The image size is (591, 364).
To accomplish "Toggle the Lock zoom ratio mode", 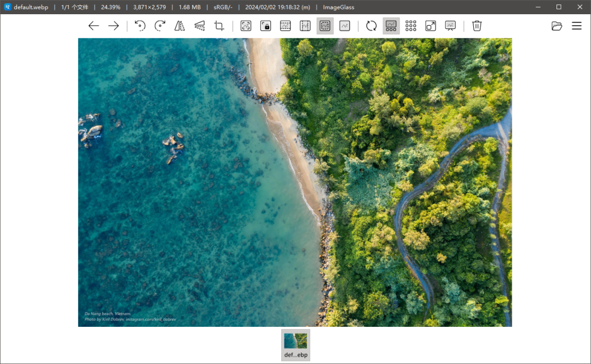I will [x=265, y=26].
